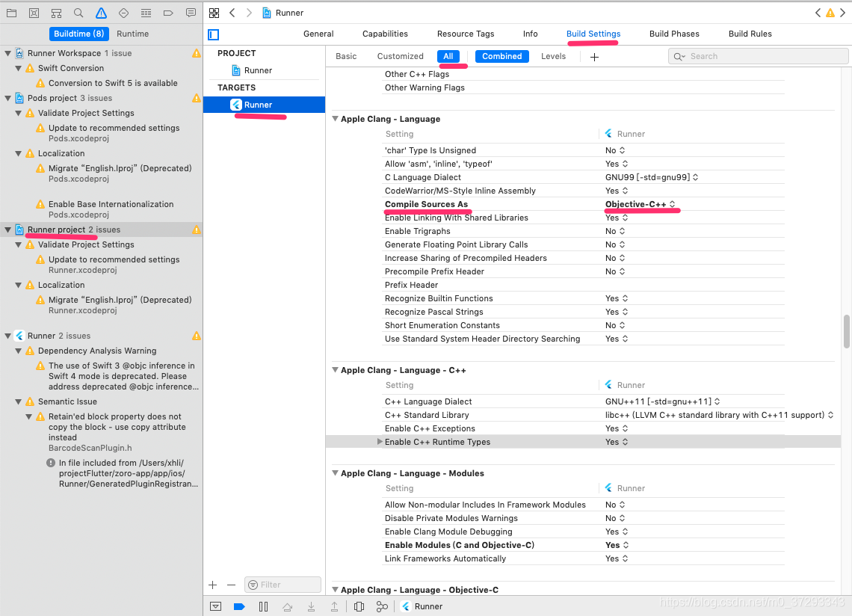Expand Enable C++ Runtime Types row
Viewport: 852px width, 616px height.
[380, 442]
